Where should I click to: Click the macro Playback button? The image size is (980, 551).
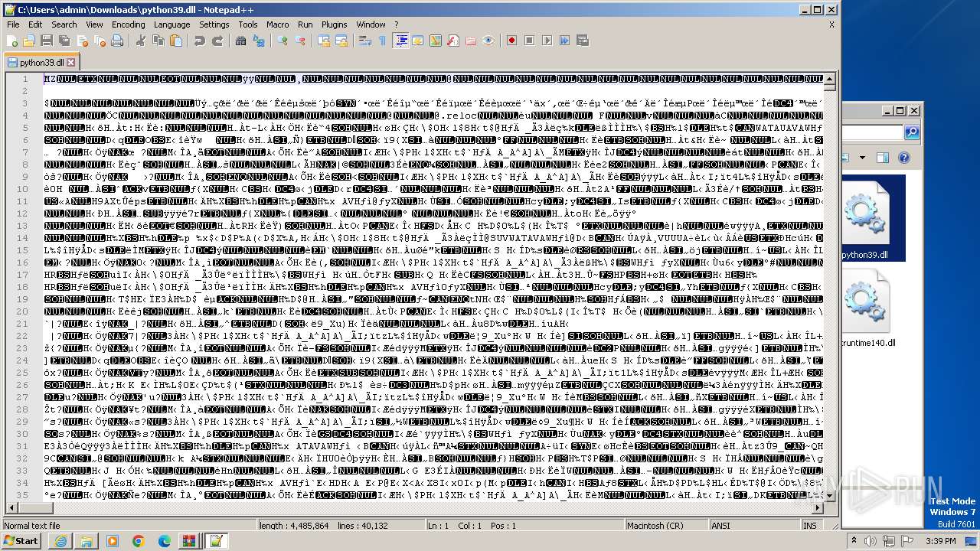point(547,41)
